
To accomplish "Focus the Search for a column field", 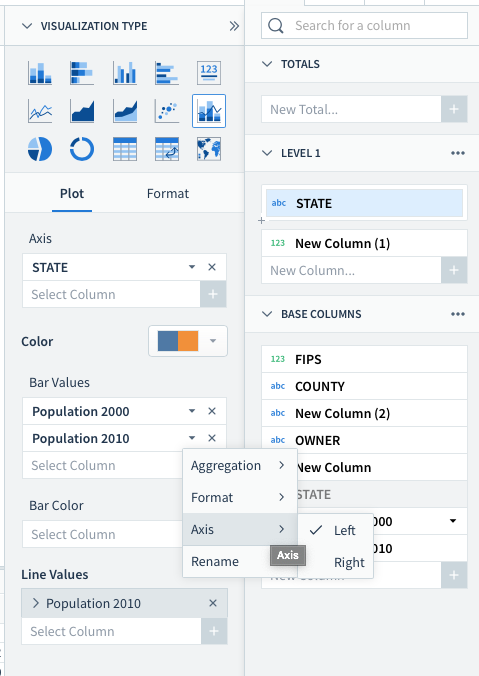I will [364, 26].
